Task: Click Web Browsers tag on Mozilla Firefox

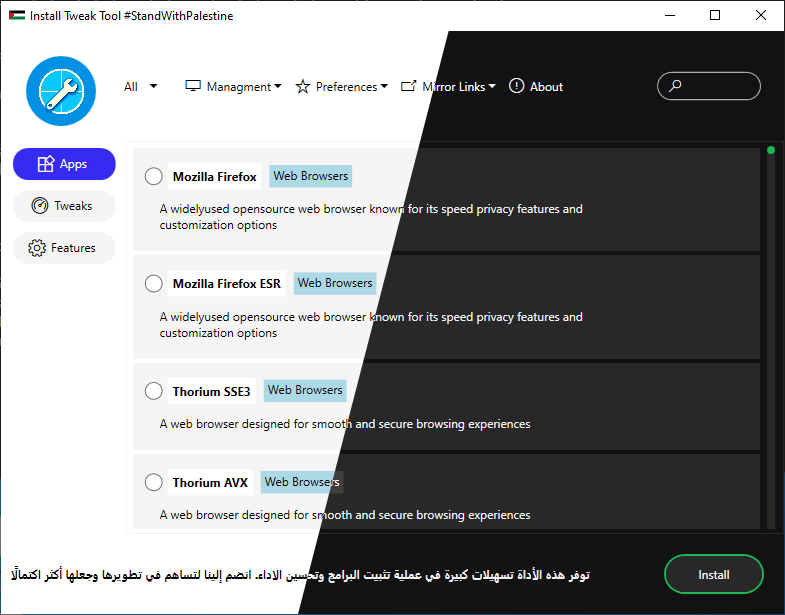Action: coord(310,176)
